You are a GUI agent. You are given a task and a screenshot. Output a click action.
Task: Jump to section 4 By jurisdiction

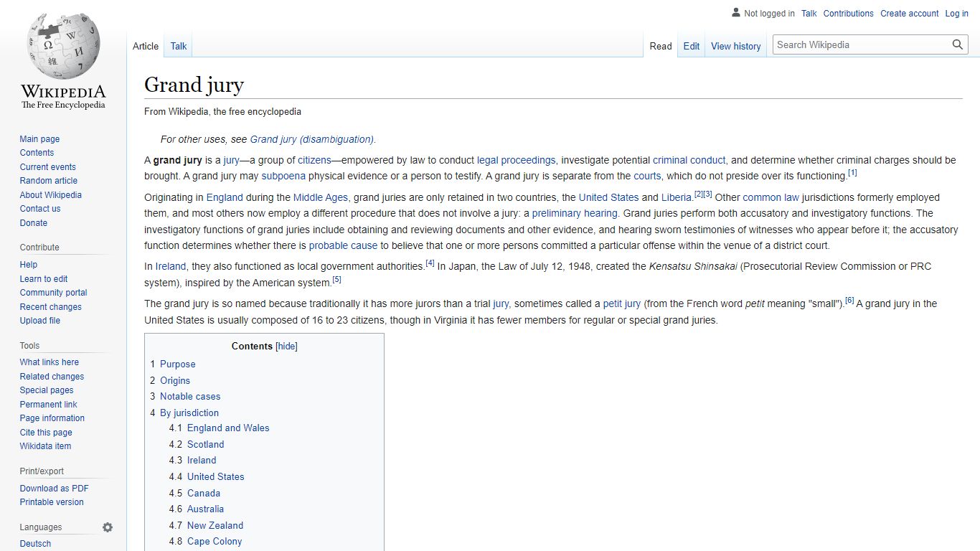click(184, 413)
